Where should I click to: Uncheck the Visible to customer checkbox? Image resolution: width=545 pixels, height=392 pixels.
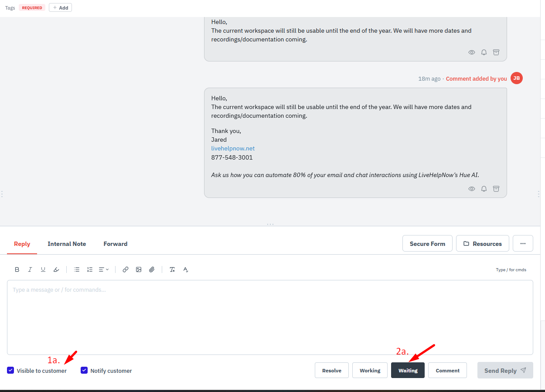click(x=10, y=370)
